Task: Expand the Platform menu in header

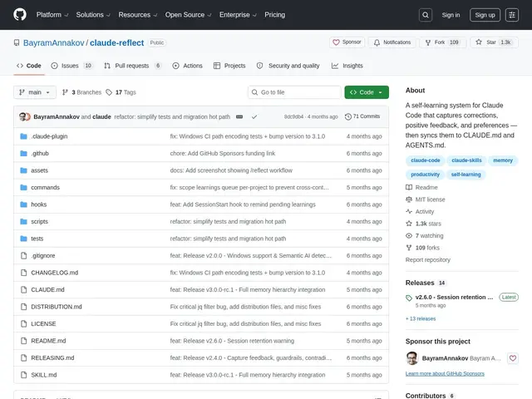Action: [x=52, y=15]
